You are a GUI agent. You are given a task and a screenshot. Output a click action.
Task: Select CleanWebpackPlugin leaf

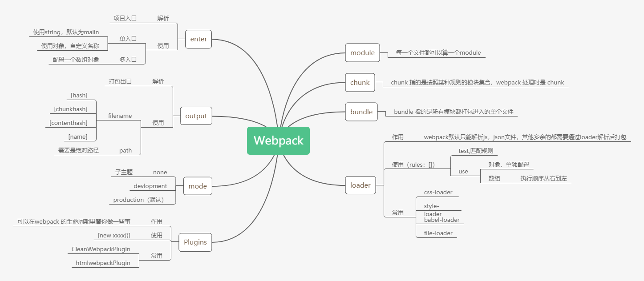pos(101,249)
